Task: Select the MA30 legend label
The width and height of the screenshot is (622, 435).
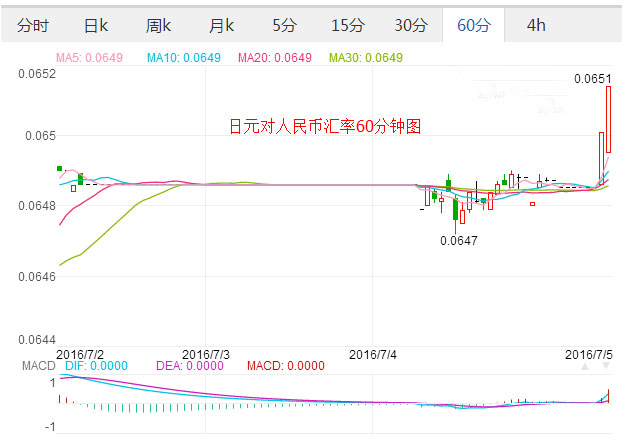Action: click(366, 57)
